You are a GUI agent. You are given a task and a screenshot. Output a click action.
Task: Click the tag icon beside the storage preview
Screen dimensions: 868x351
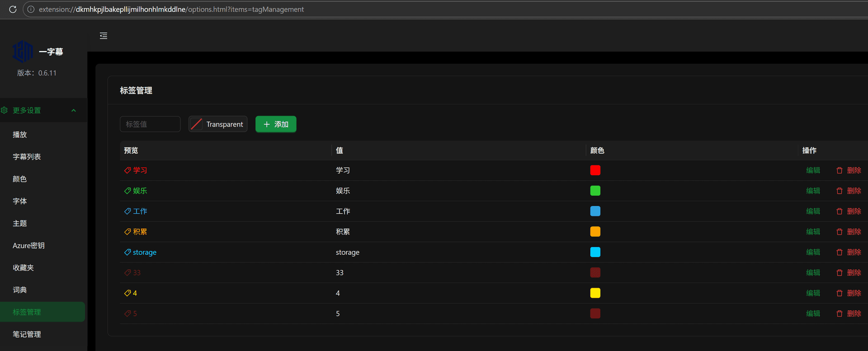[x=127, y=252]
